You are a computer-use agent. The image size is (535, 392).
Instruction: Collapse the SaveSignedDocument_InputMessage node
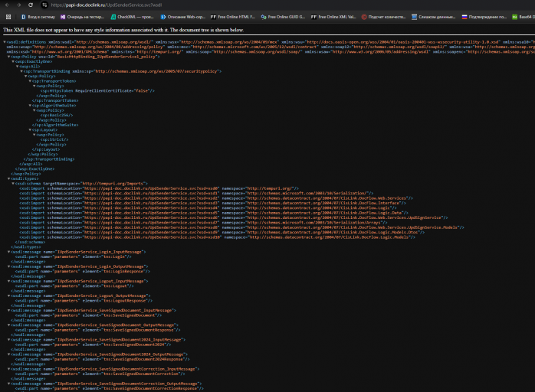coord(9,311)
